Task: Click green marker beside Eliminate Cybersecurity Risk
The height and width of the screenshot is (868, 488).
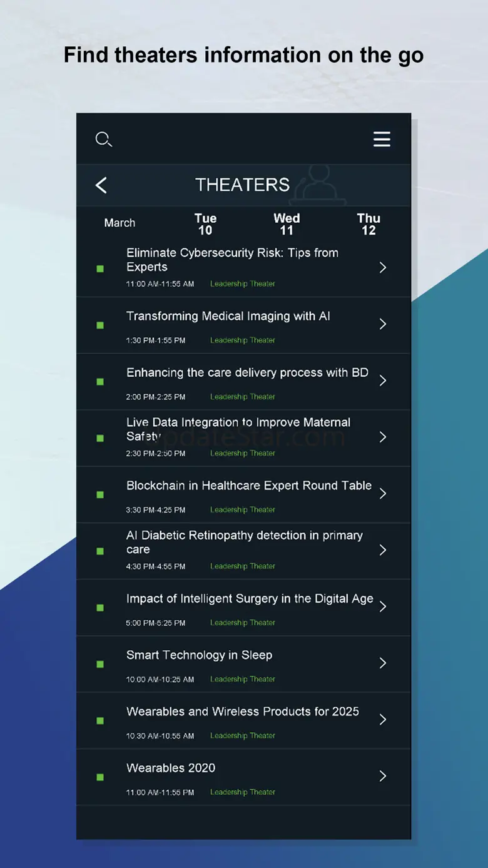Action: click(x=100, y=269)
